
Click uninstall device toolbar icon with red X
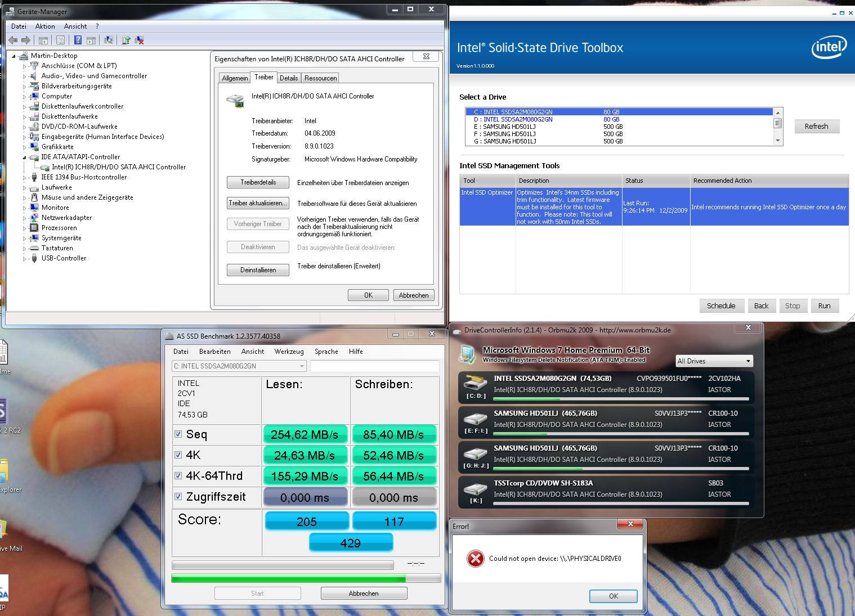[140, 40]
